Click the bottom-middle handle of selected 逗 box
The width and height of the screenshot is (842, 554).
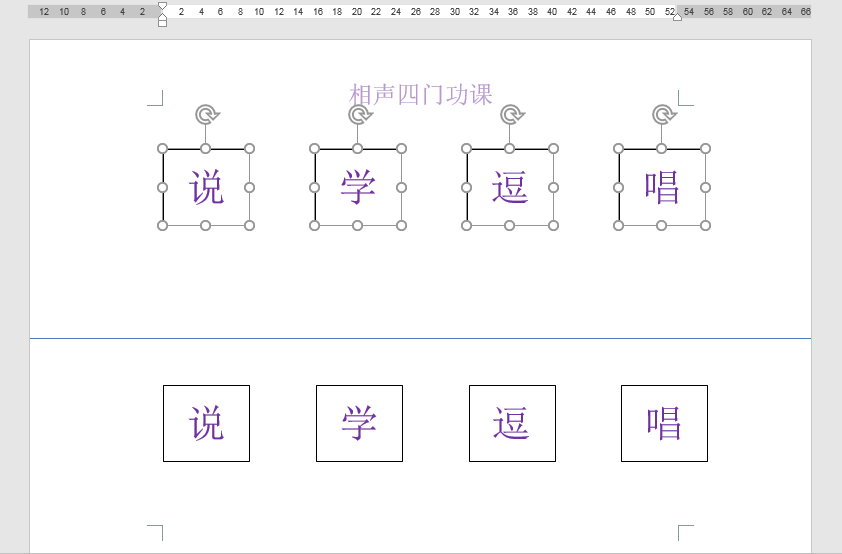point(510,225)
